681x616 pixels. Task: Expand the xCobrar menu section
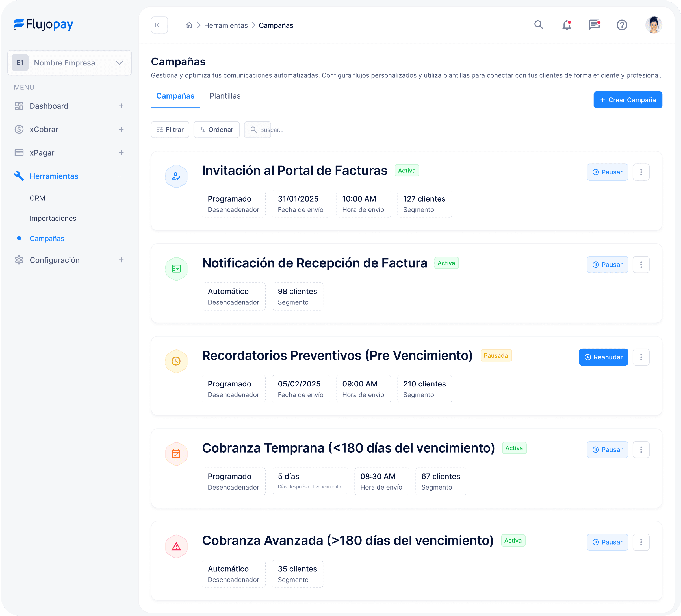coord(121,129)
